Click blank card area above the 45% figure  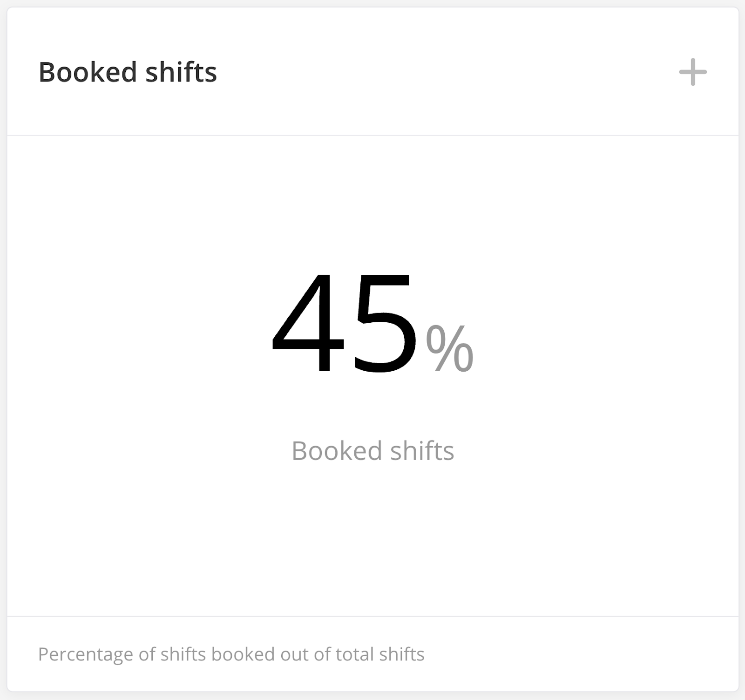click(372, 200)
